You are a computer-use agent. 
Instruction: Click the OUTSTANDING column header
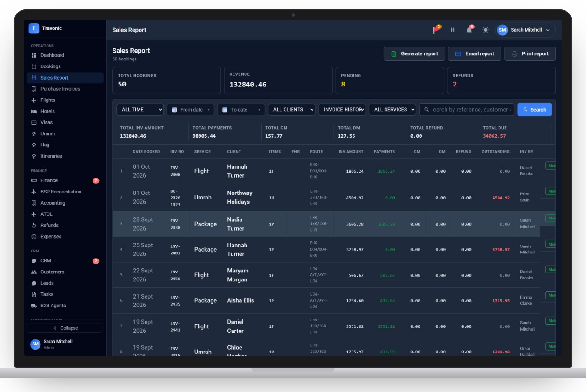tap(496, 152)
